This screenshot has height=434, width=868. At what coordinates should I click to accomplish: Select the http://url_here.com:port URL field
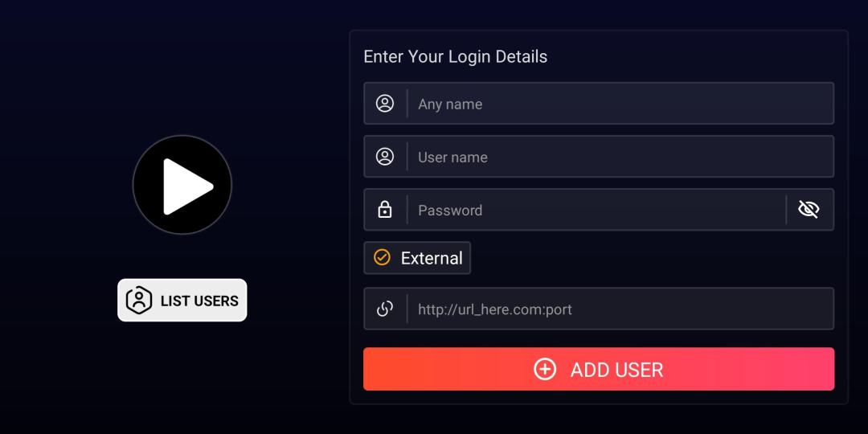tap(619, 309)
